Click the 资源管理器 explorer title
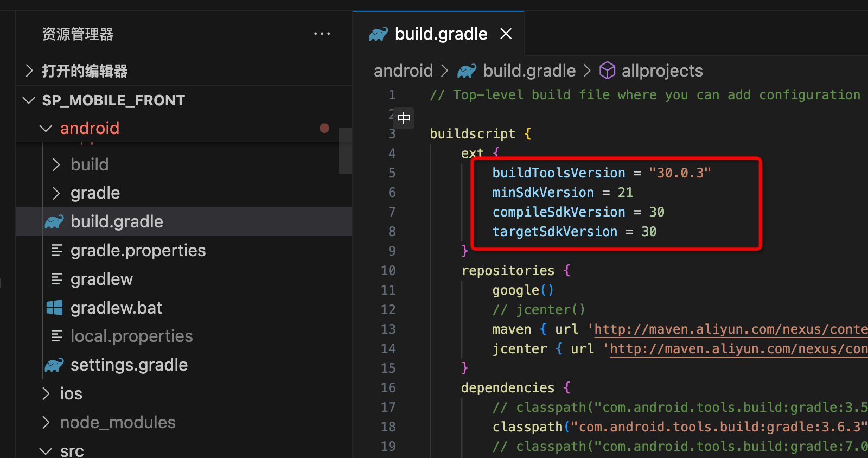The image size is (868, 458). 78,34
